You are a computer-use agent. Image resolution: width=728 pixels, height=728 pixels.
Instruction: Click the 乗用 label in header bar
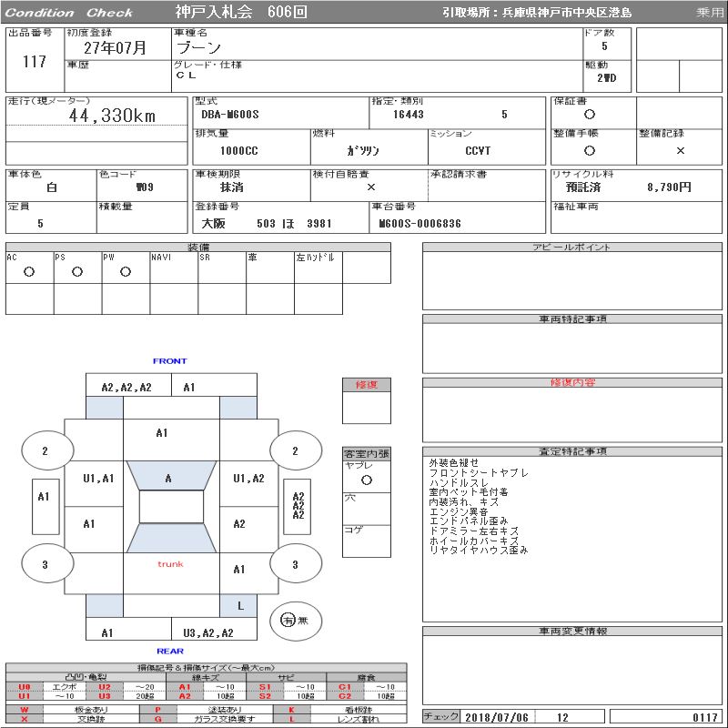[710, 13]
